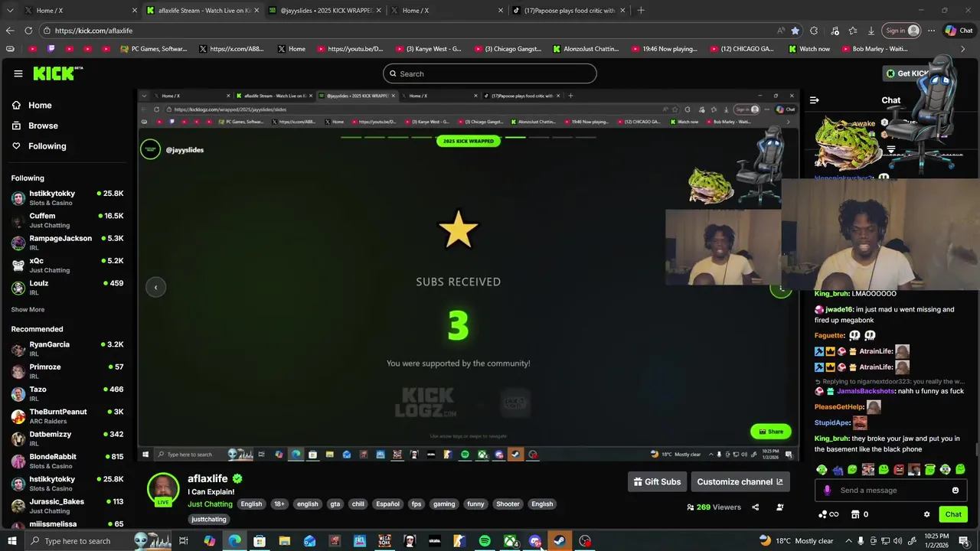
Task: Focus the Kick search box
Action: click(x=490, y=73)
